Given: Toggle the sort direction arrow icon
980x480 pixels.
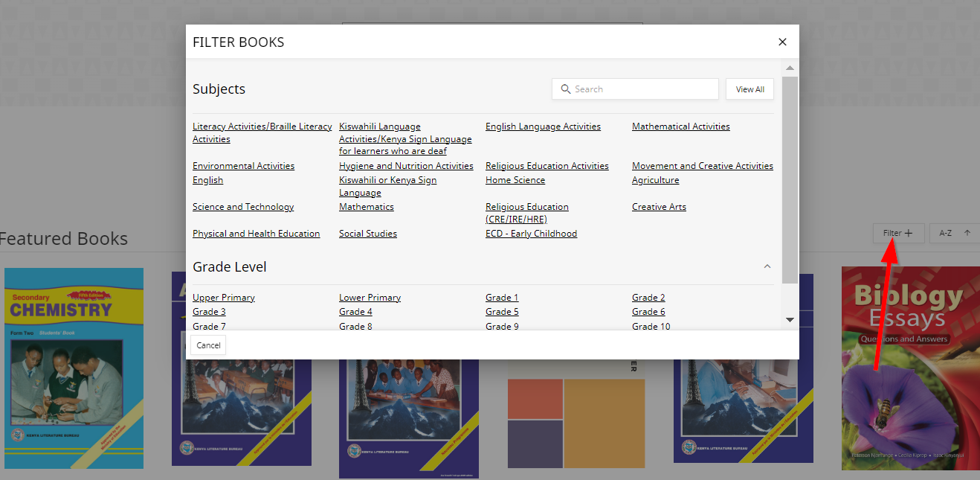Looking at the screenshot, I should coord(967,233).
